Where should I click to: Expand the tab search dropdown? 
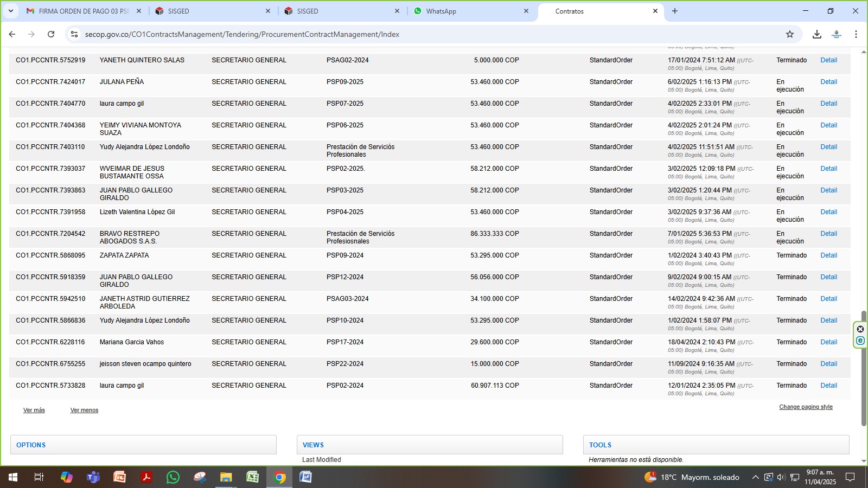[10, 11]
